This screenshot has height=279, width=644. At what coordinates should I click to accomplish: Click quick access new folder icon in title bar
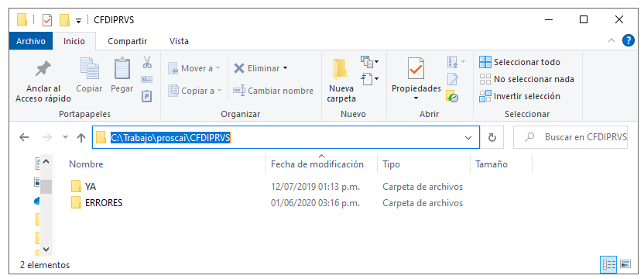click(x=64, y=19)
